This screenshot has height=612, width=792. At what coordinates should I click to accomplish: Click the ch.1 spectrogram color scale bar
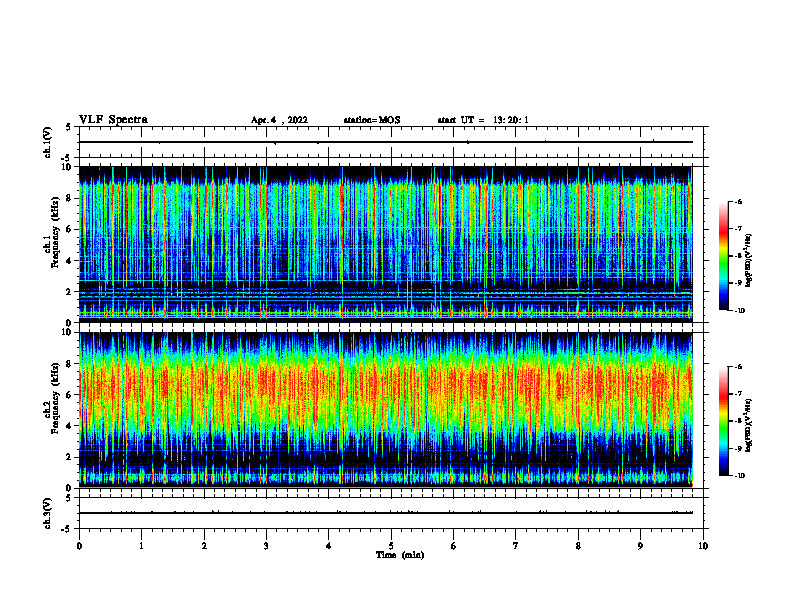click(x=724, y=256)
